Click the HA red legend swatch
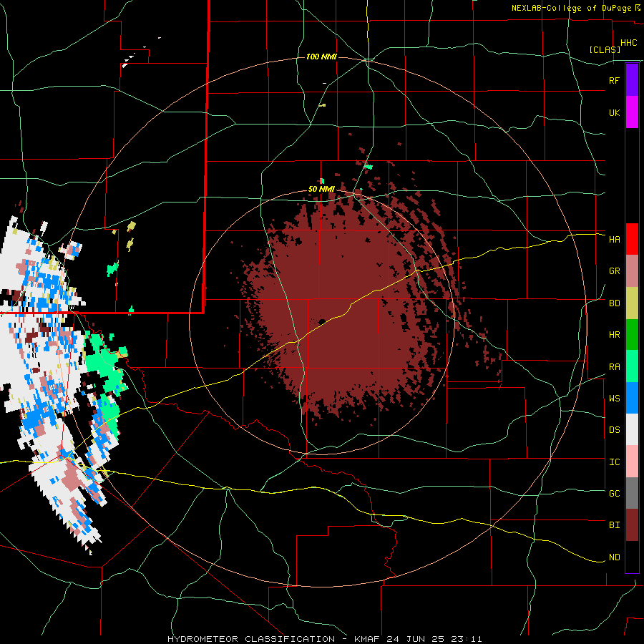 [632, 239]
